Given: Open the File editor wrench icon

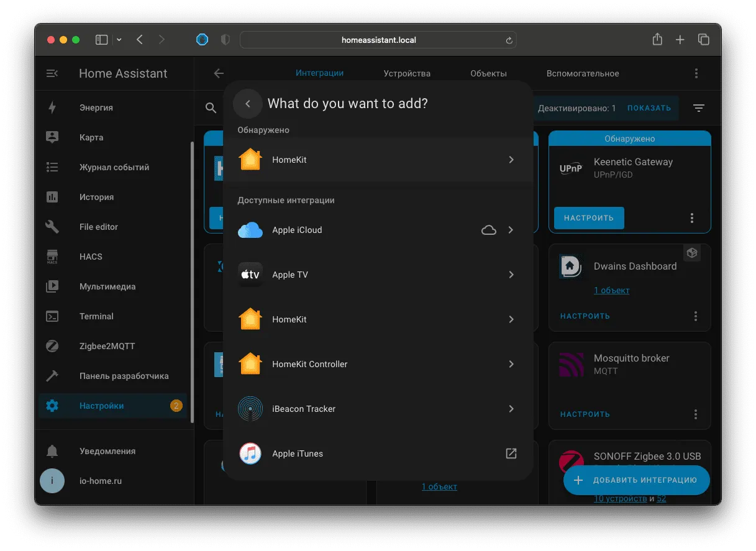Looking at the screenshot, I should [x=52, y=227].
